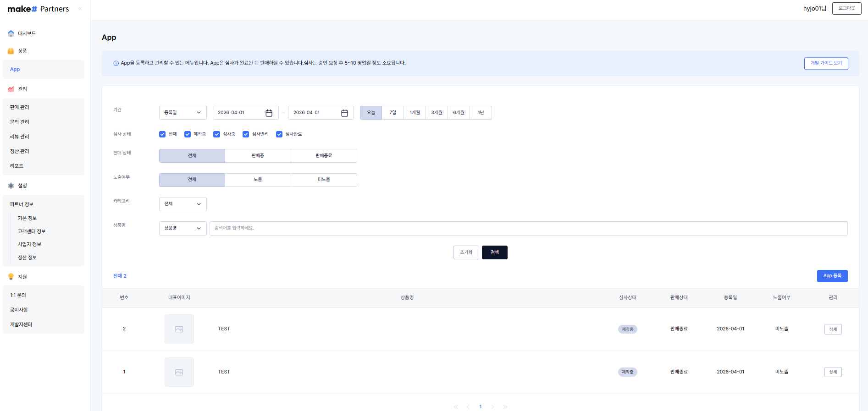The image size is (868, 411).
Task: Open 판매 관리 in the sidebar menu
Action: click(x=20, y=107)
